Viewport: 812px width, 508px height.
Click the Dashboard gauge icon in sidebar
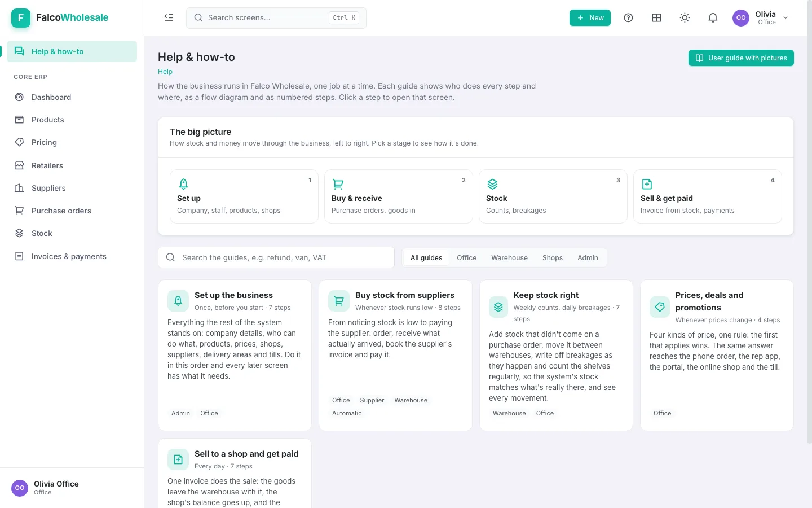(19, 97)
